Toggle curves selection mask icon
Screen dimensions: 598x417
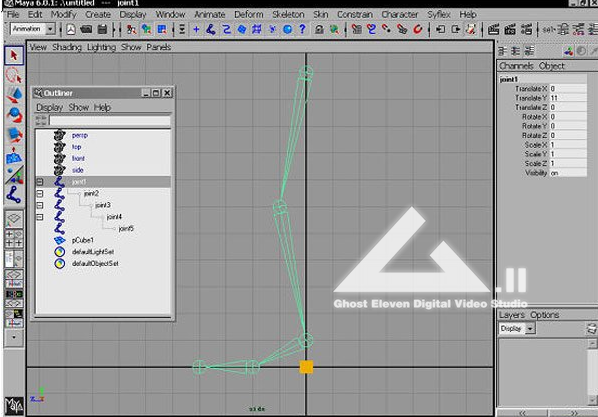coord(227,29)
